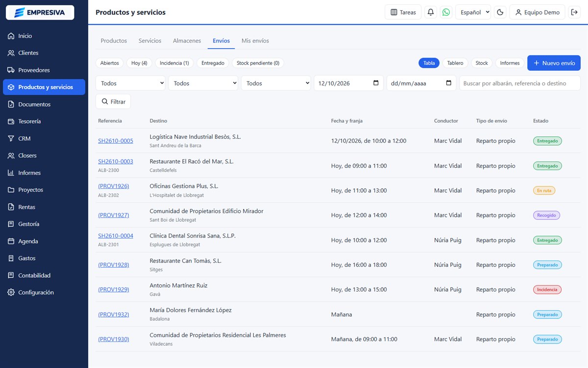
Task: Click the Tesorería wallet icon in sidebar
Action: [11, 121]
